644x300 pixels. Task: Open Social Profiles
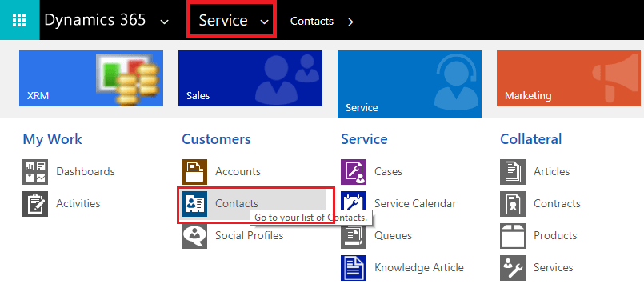250,235
